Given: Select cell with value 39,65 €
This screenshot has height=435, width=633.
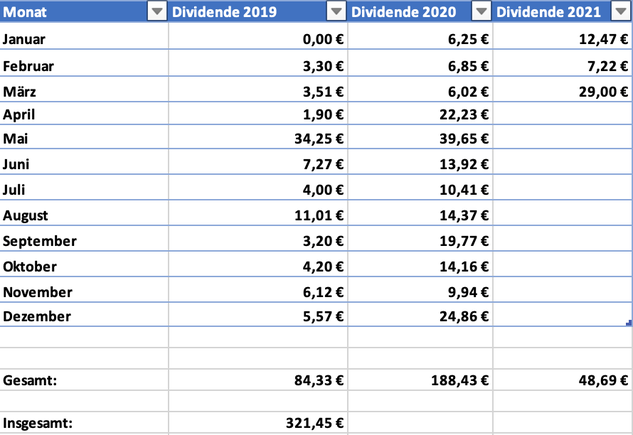Looking at the screenshot, I should 420,138.
